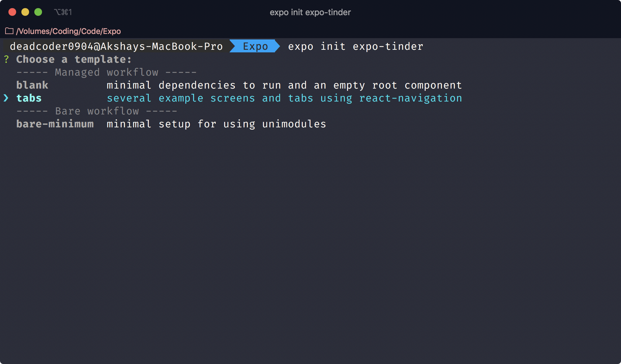Click the red dash divider before Managed workflow
Image resolution: width=621 pixels, height=364 pixels.
point(32,72)
